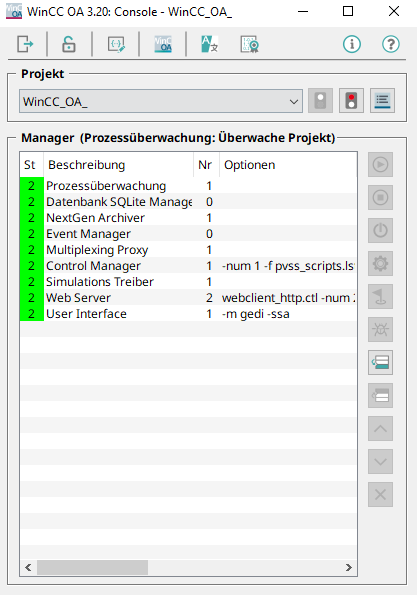Open the info circle icon
Screen dimensions: 417x595
coord(352,44)
